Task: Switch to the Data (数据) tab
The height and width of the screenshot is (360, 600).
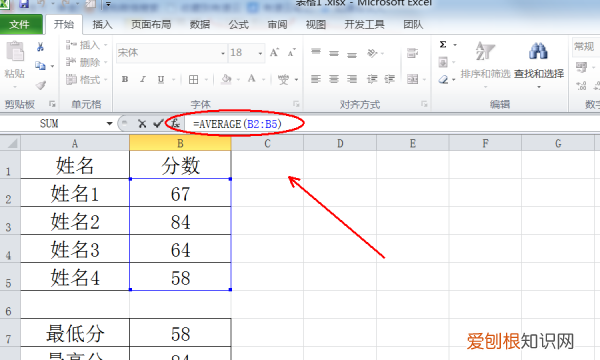Action: click(200, 24)
